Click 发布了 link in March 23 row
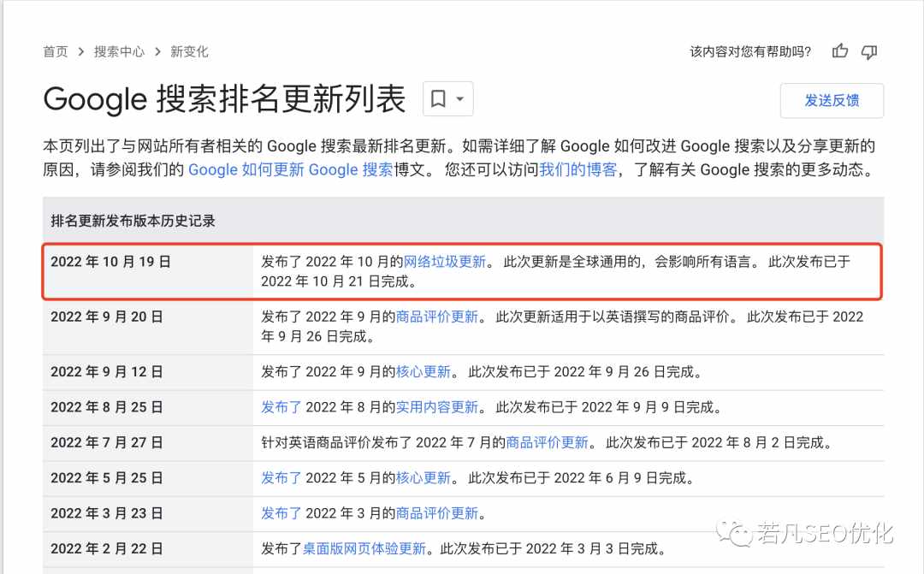924x574 pixels. [x=281, y=513]
